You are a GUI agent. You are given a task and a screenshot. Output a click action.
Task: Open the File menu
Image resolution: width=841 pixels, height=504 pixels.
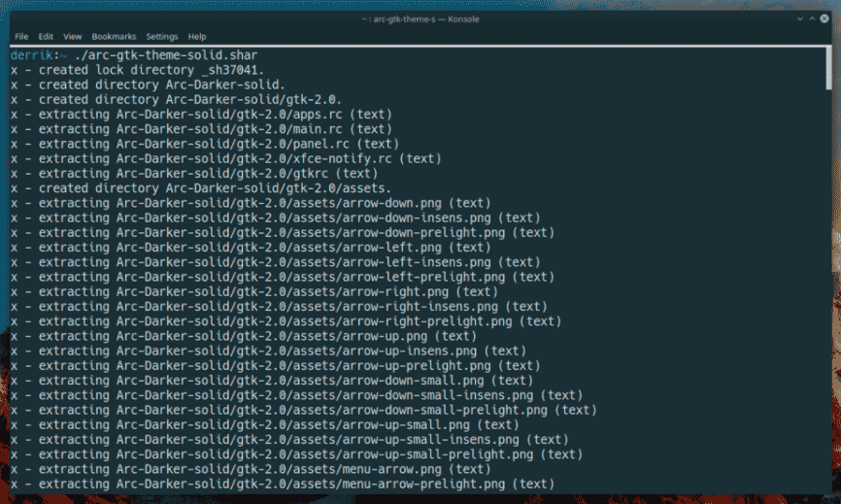20,36
